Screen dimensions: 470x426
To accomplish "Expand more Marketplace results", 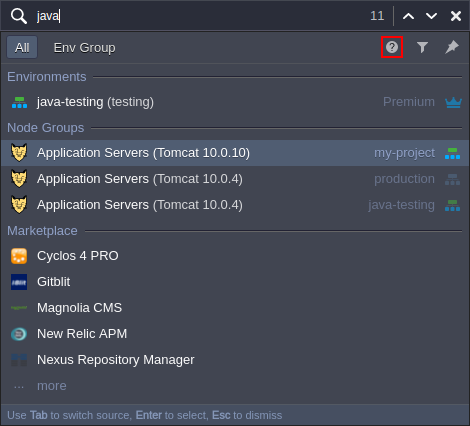I will pyautogui.click(x=52, y=386).
